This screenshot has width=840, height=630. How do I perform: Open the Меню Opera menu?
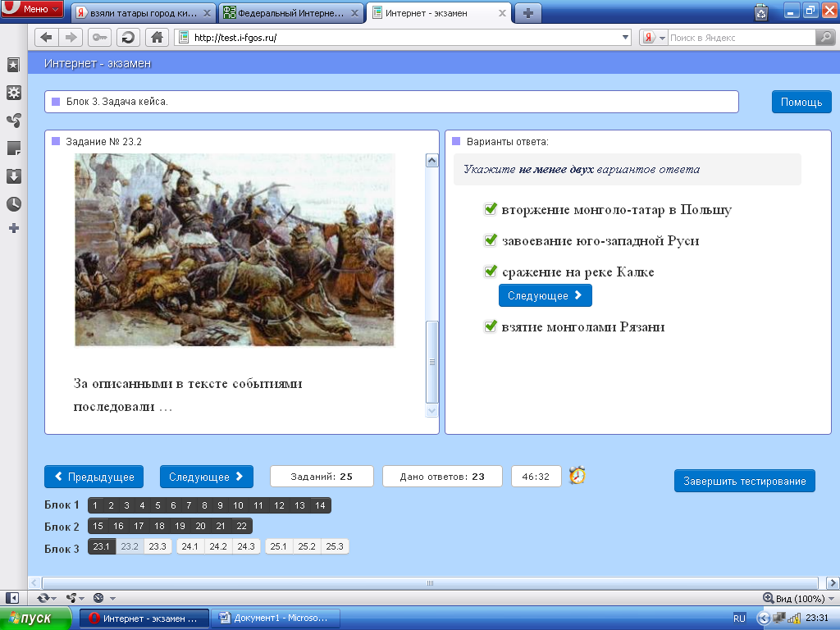coord(32,9)
